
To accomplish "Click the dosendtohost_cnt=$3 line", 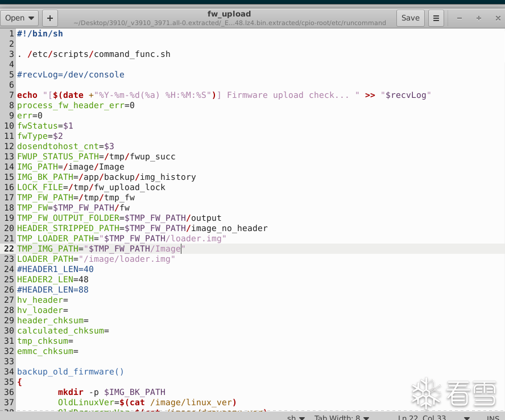I will 65,146.
